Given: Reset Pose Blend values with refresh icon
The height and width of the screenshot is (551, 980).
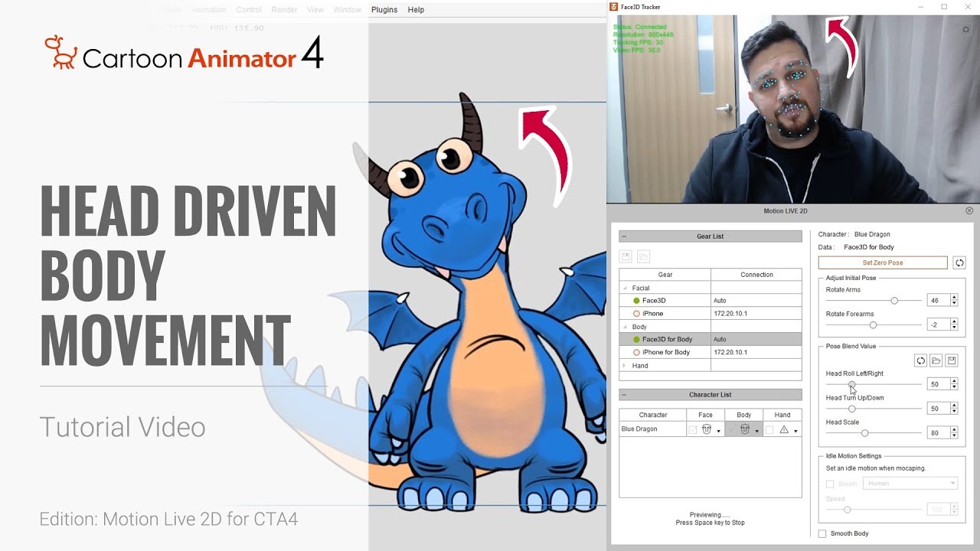Looking at the screenshot, I should (x=921, y=360).
